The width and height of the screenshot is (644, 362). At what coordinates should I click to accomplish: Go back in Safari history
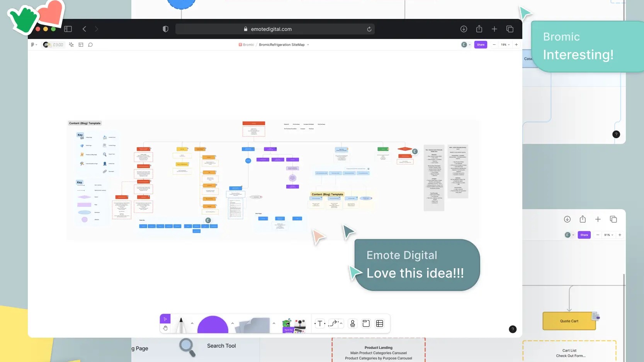click(x=84, y=29)
